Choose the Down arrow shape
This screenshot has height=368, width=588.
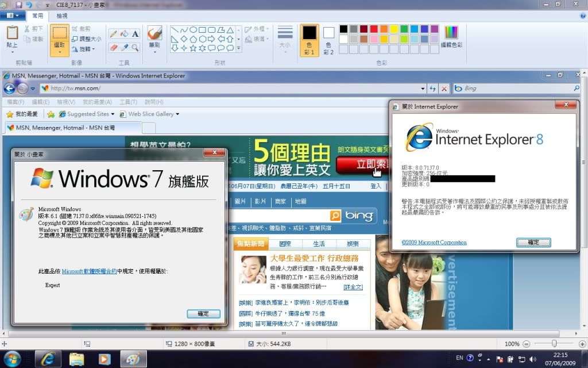[175, 48]
